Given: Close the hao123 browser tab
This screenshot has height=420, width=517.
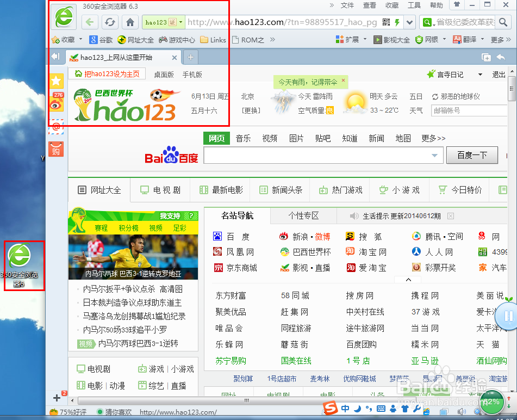Looking at the screenshot, I should (175, 58).
